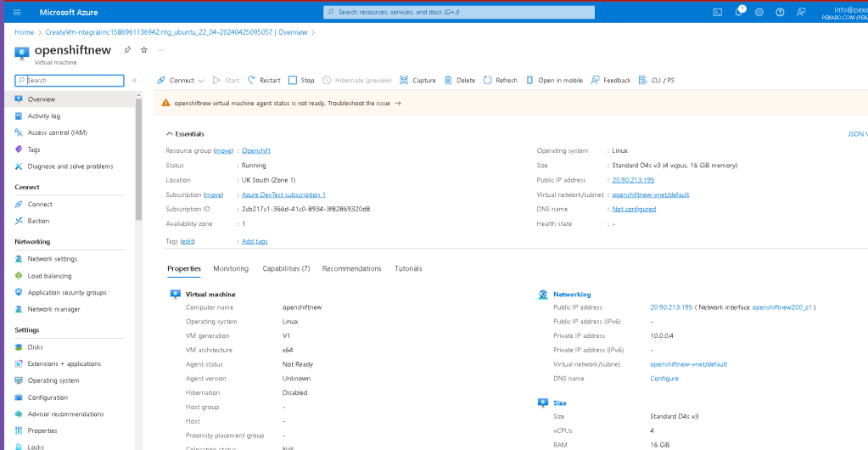The width and height of the screenshot is (868, 450).
Task: Open Application security groups
Action: (x=67, y=293)
